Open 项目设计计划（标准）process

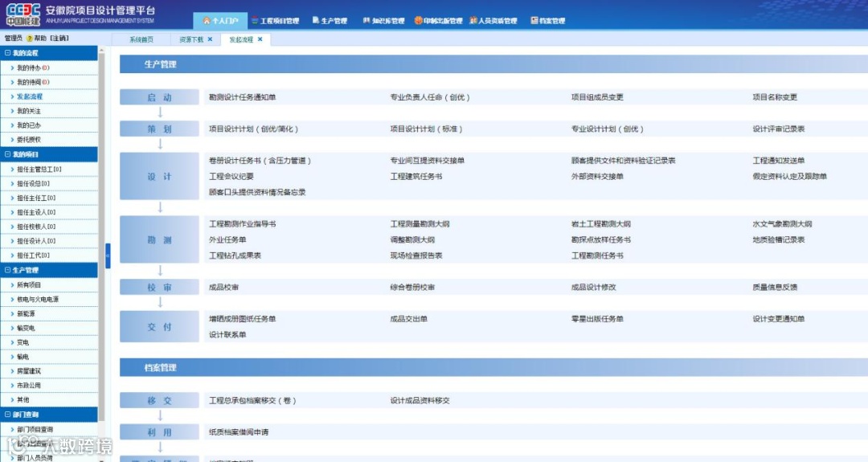pos(426,129)
